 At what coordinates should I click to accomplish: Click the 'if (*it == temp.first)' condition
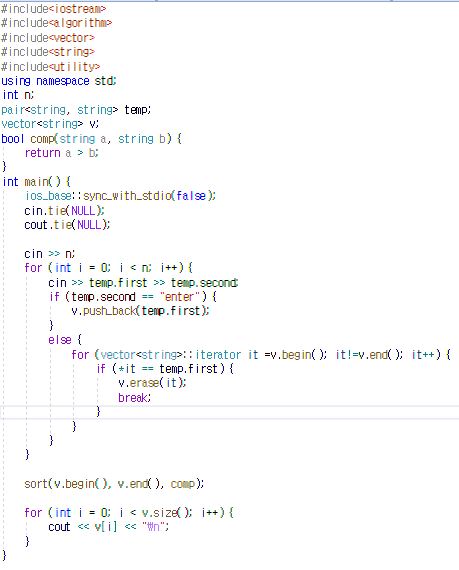coord(165,369)
